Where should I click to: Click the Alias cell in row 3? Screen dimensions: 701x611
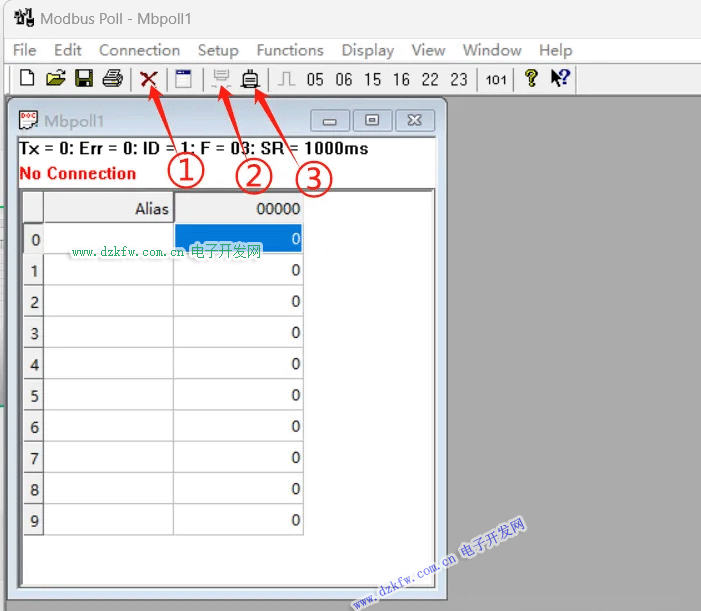(x=109, y=333)
